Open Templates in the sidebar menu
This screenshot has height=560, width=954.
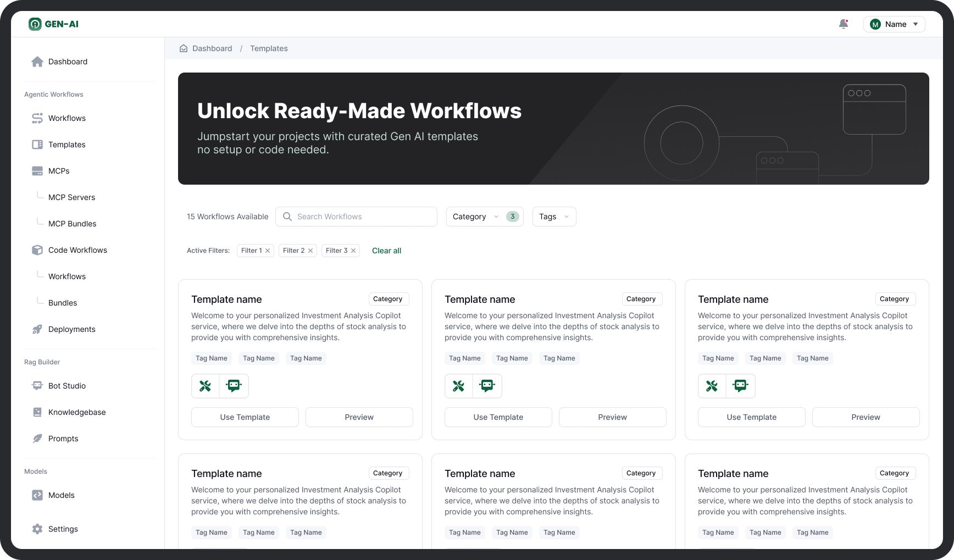coord(66,145)
